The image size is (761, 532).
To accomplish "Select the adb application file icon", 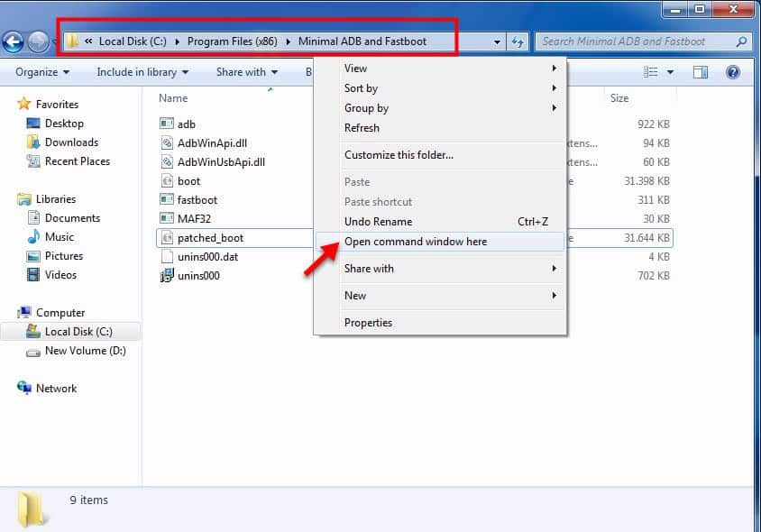I will 167,124.
